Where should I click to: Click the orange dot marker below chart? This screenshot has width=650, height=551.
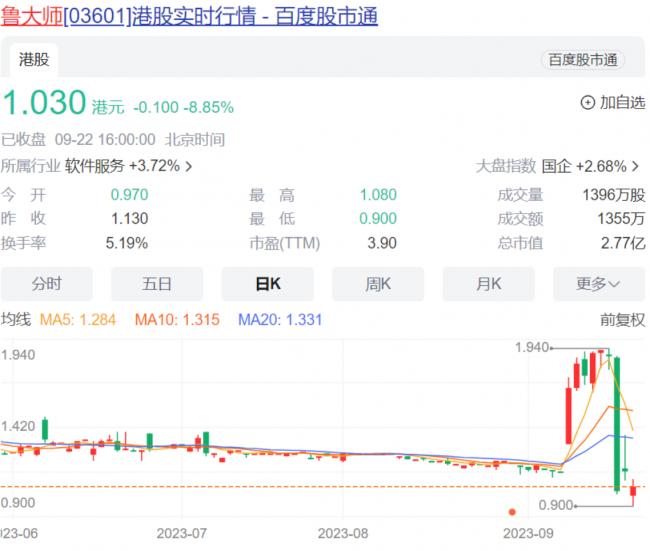512,512
